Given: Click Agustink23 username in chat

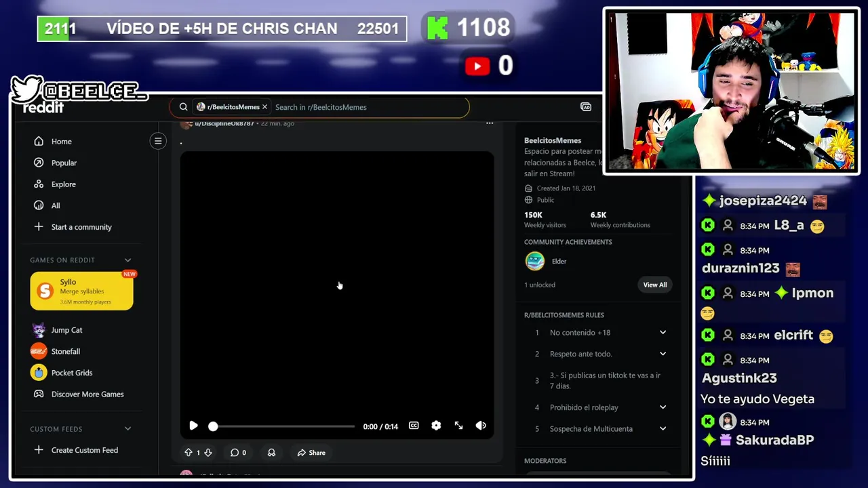Looking at the screenshot, I should point(739,378).
